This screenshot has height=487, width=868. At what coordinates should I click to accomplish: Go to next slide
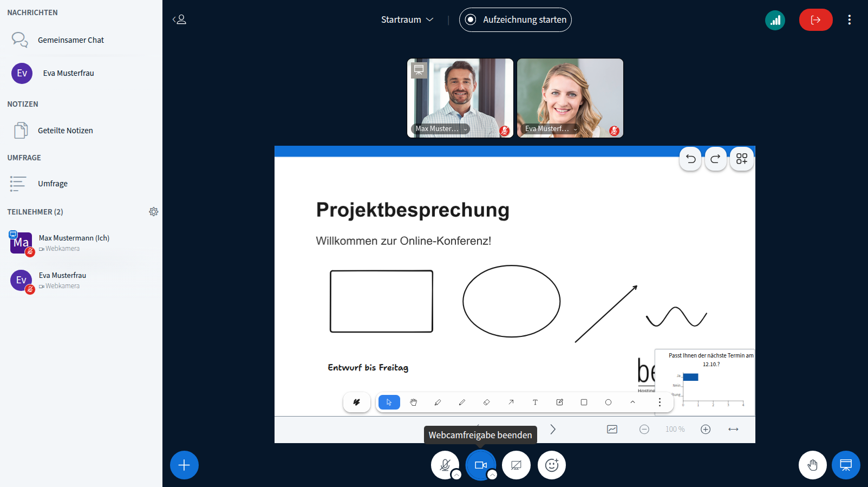pos(553,429)
